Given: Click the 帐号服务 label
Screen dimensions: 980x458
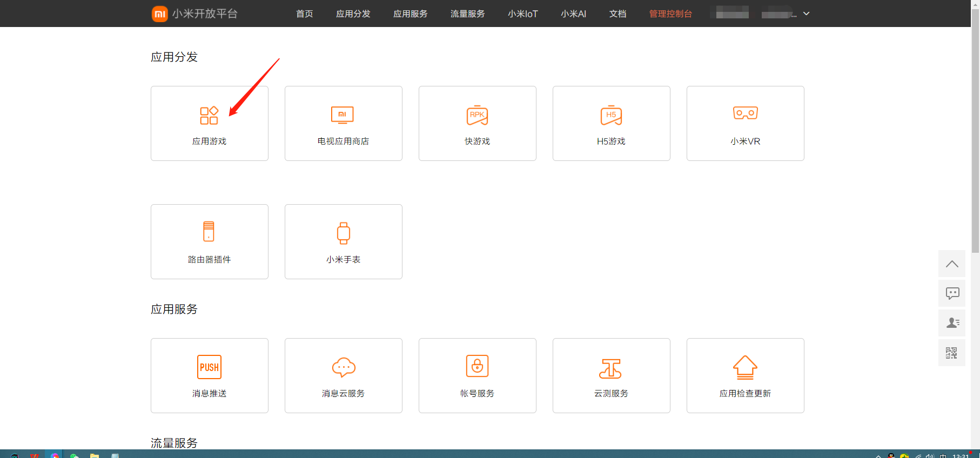Looking at the screenshot, I should tap(477, 393).
